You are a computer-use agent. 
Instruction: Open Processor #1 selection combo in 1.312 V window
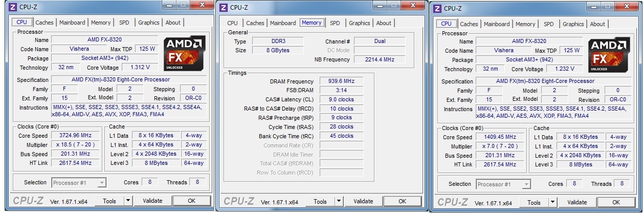point(79,183)
